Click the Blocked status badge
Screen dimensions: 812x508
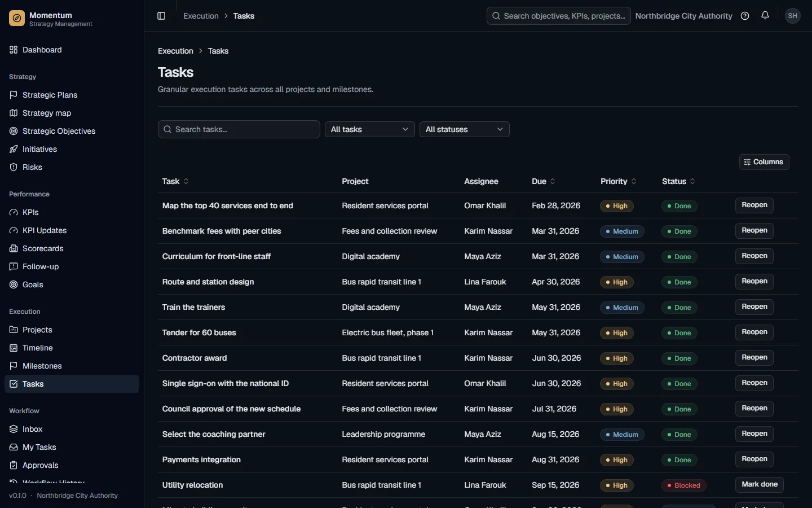pos(683,485)
